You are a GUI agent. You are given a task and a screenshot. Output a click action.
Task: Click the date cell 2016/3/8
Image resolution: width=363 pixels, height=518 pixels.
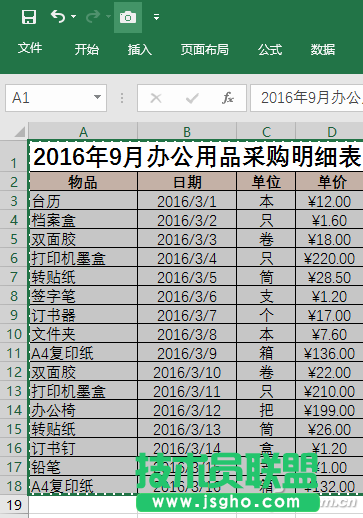pos(187,334)
